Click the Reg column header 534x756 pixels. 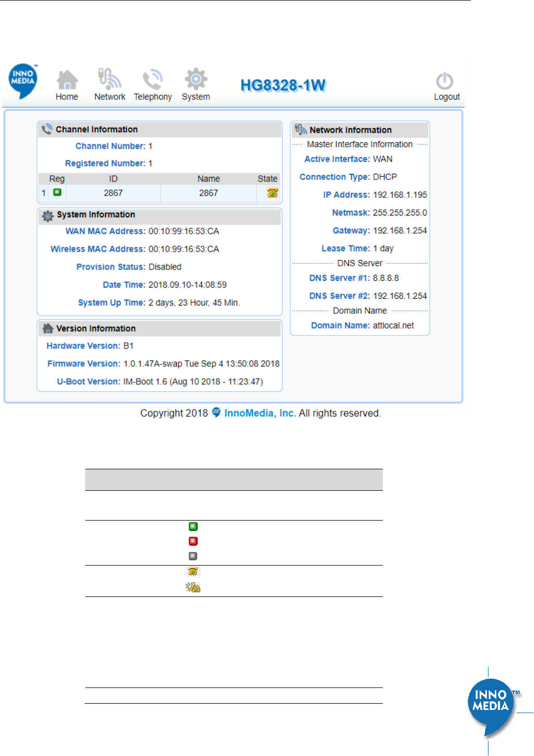click(x=57, y=179)
